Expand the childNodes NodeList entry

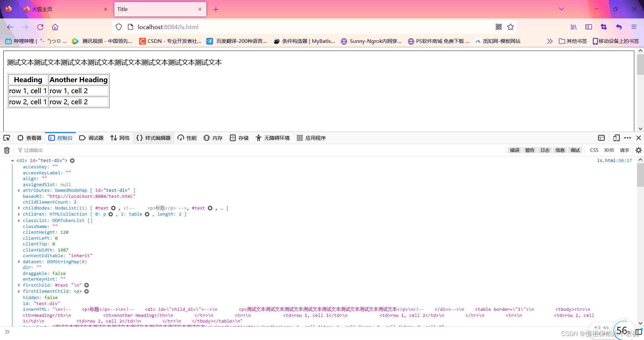[x=19, y=208]
